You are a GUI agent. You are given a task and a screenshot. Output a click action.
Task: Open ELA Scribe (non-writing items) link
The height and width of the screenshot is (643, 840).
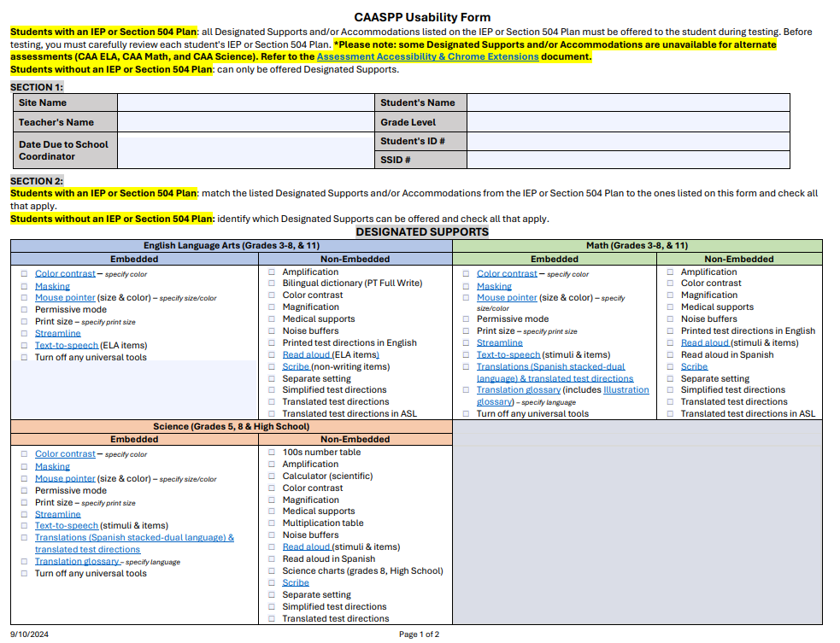coord(296,366)
